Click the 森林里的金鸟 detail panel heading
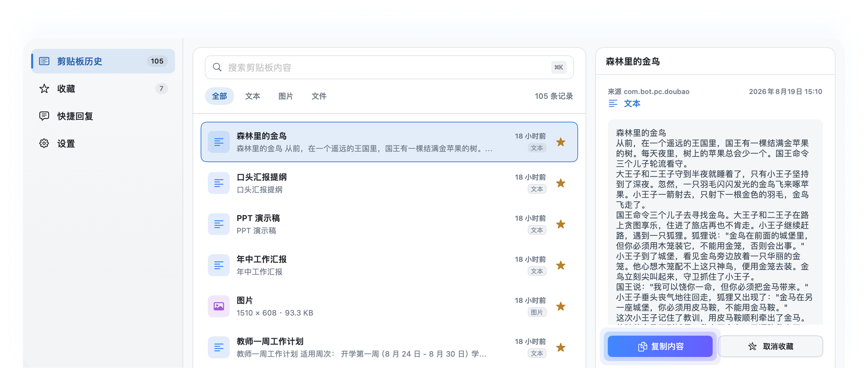This screenshot has height=376, width=868. [632, 61]
